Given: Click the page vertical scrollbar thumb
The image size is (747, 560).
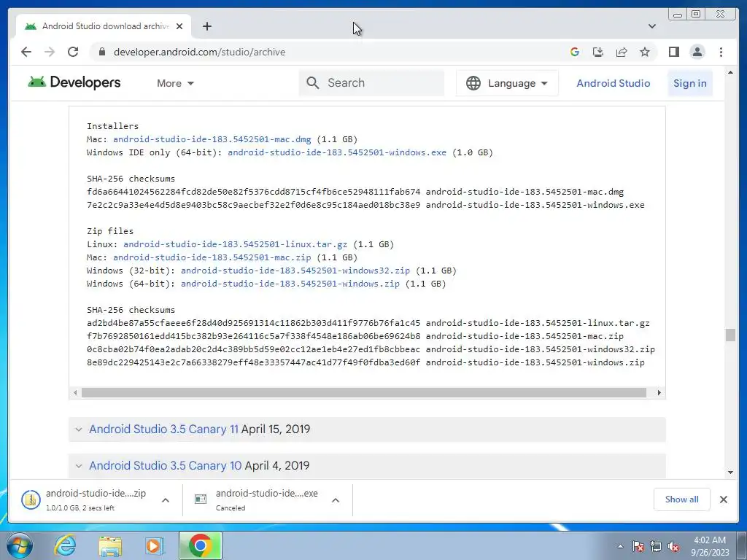Looking at the screenshot, I should point(730,335).
